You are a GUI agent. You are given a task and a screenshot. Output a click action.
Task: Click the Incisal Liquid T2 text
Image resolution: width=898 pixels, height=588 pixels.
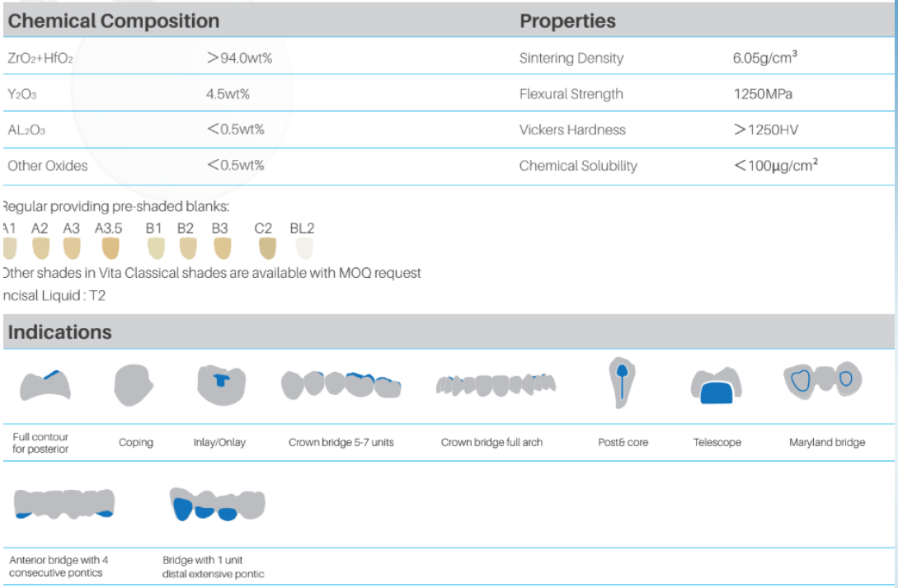pos(54,296)
